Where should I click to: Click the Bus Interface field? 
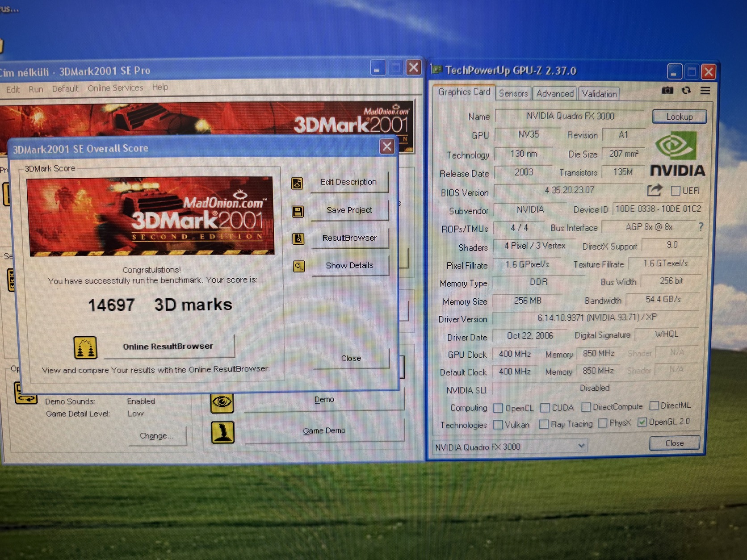[649, 227]
